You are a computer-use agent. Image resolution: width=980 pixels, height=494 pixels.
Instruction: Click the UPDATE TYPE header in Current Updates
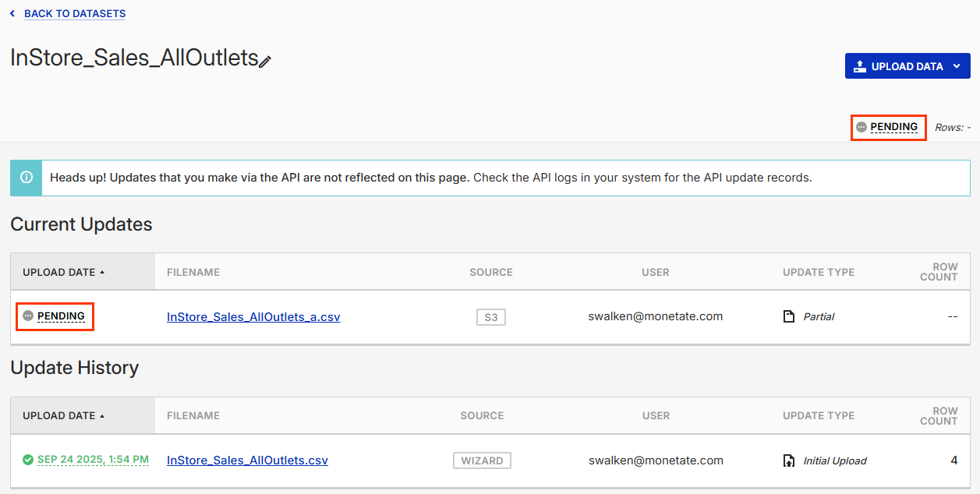point(819,272)
